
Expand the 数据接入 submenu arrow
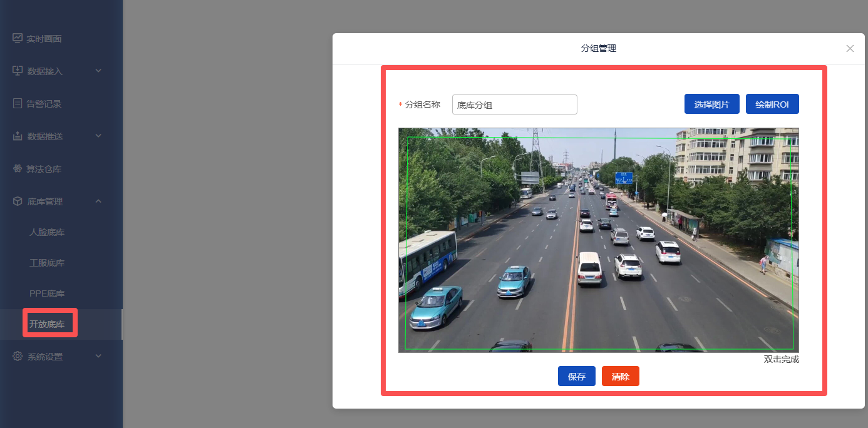(98, 71)
